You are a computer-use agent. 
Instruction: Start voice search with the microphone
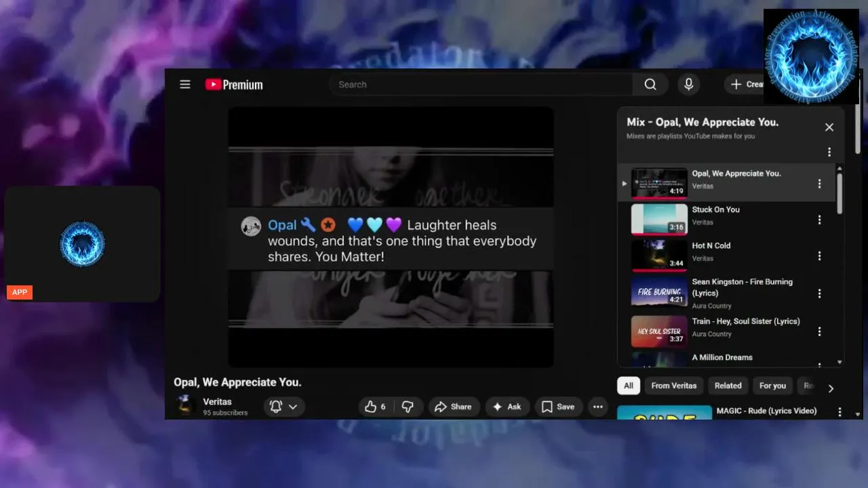click(x=688, y=85)
